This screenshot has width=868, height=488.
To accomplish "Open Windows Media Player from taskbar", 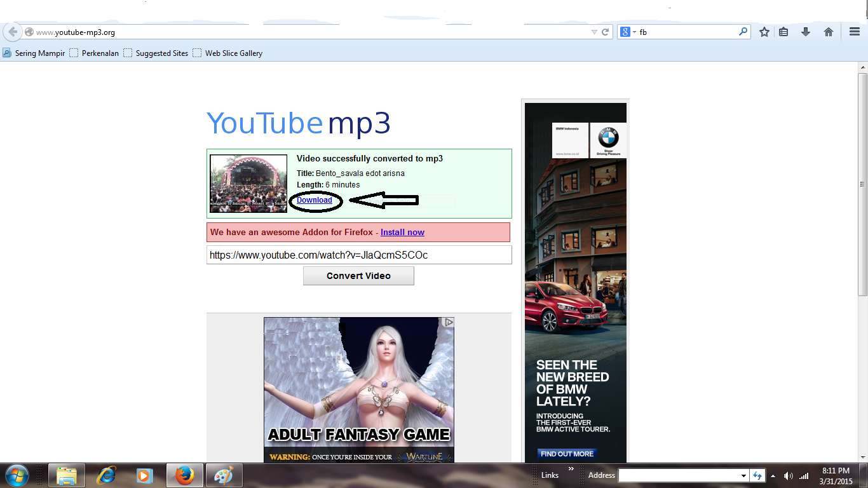I will [145, 475].
